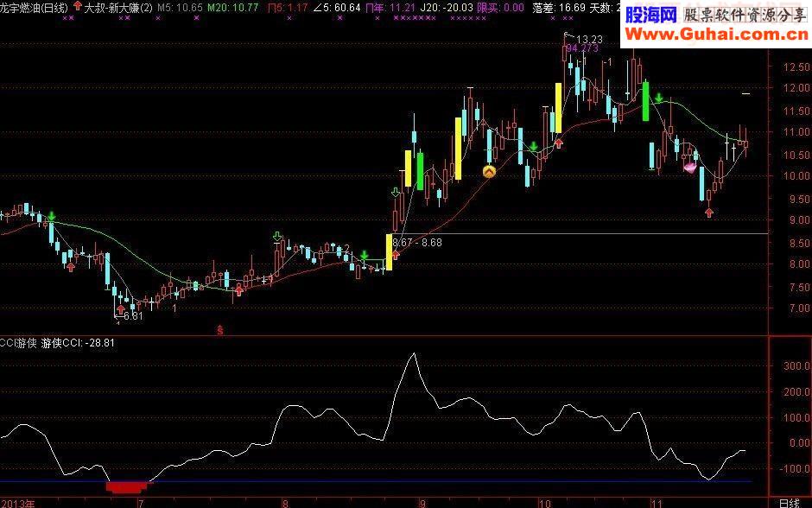Click the -100.0 CCI axis label
This screenshot has width=812, height=508.
click(x=796, y=468)
